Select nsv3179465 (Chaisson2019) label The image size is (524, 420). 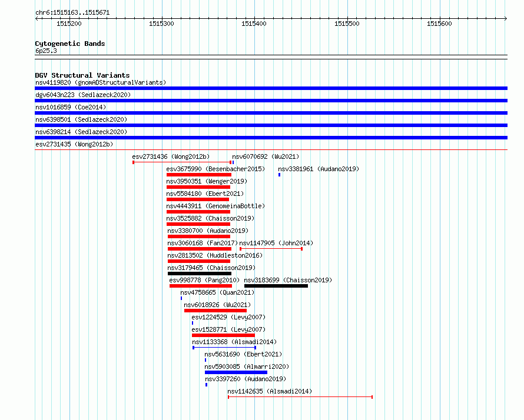click(x=211, y=268)
